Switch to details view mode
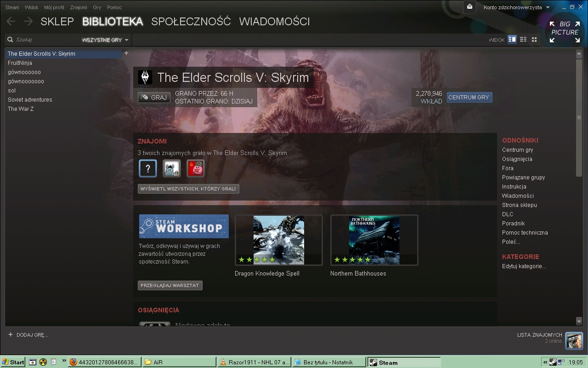588x368 pixels. click(x=512, y=40)
